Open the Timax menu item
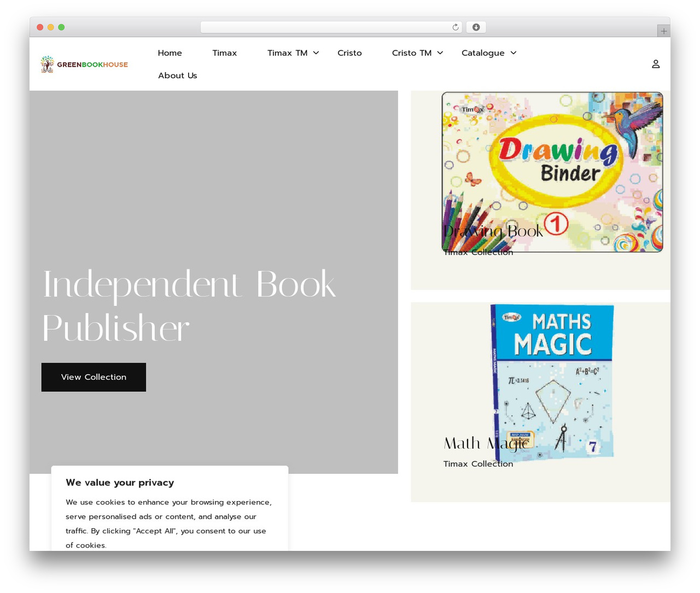This screenshot has height=593, width=700. pyautogui.click(x=225, y=53)
